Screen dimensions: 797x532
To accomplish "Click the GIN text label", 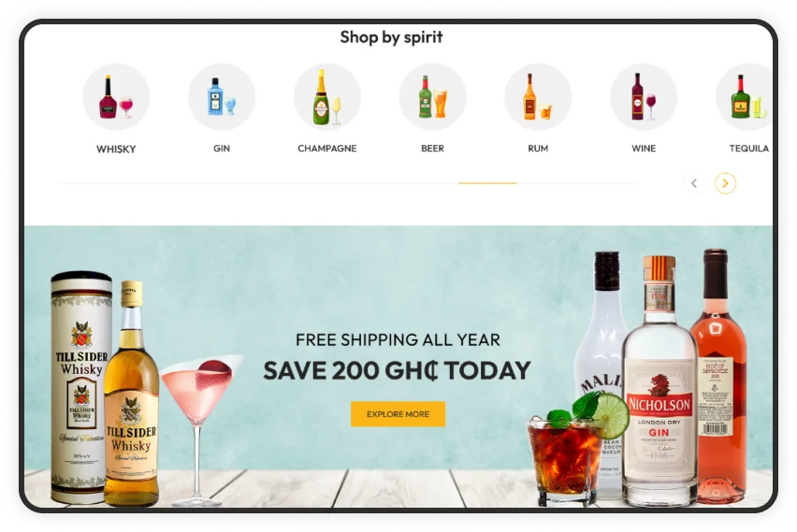I will pos(222,149).
